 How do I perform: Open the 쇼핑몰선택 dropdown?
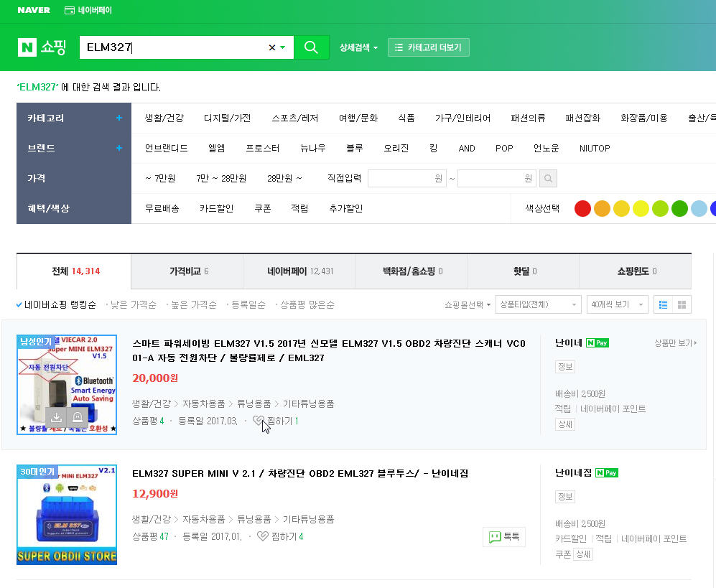coord(468,304)
